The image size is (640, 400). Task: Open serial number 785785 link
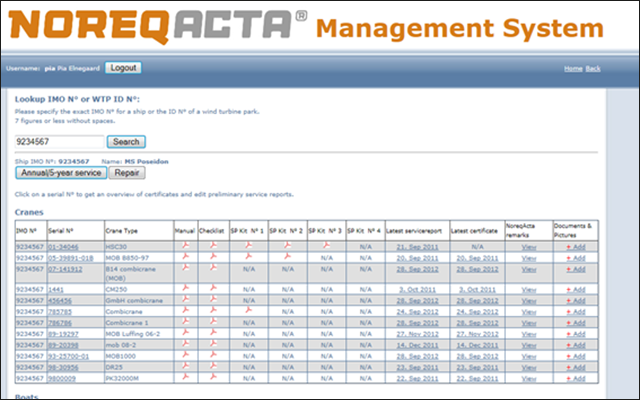[60, 311]
